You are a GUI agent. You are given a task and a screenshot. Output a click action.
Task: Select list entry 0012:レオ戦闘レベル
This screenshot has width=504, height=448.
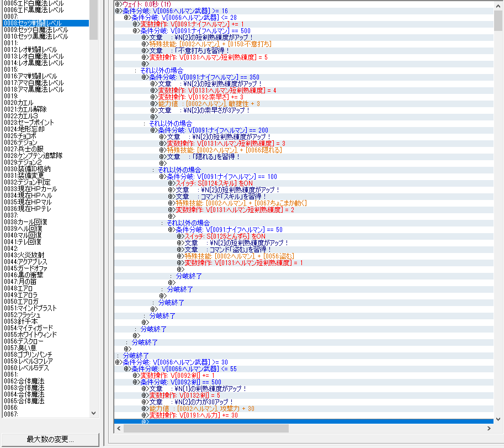pos(30,50)
